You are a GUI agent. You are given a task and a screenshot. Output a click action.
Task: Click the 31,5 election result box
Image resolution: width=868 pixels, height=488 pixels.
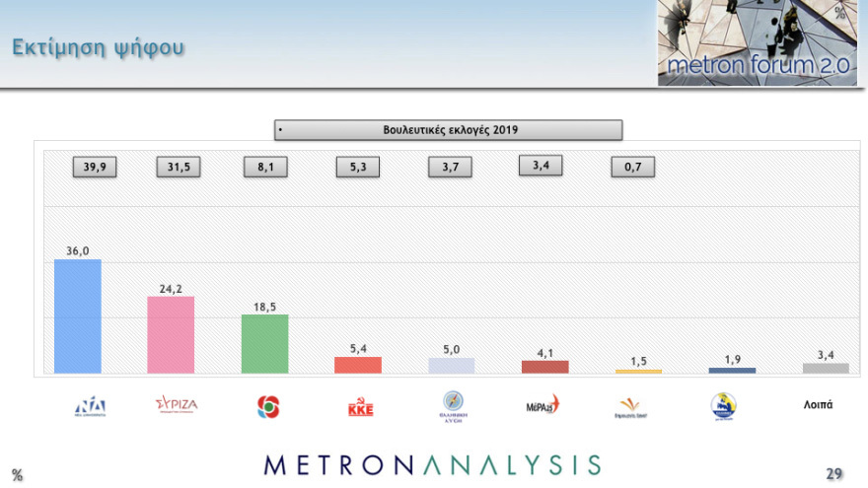click(179, 167)
